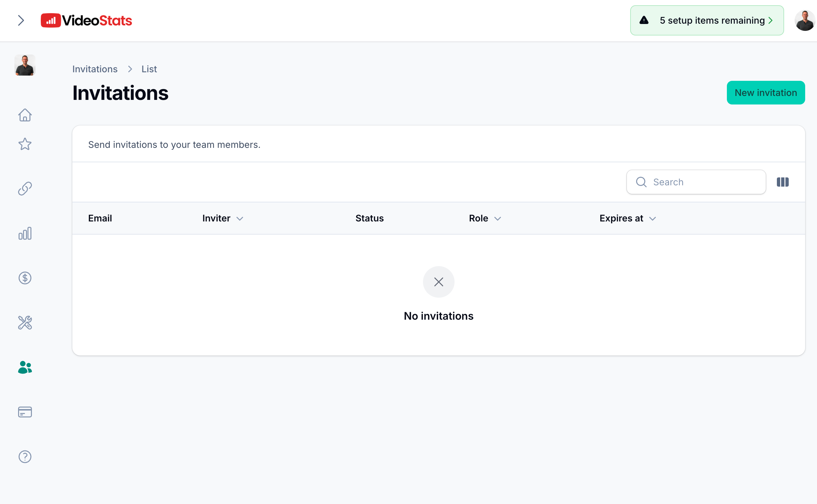The image size is (817, 504).
Task: Select the team members people icon
Action: [25, 367]
